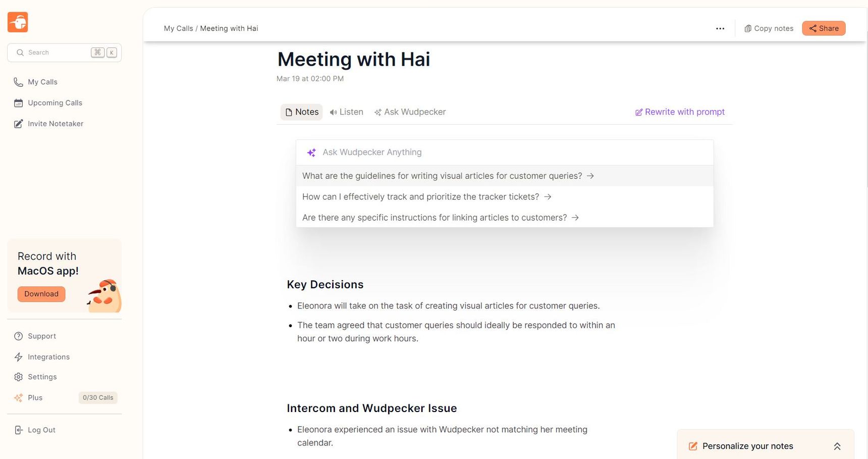Open My Calls in sidebar
868x459 pixels.
(42, 82)
